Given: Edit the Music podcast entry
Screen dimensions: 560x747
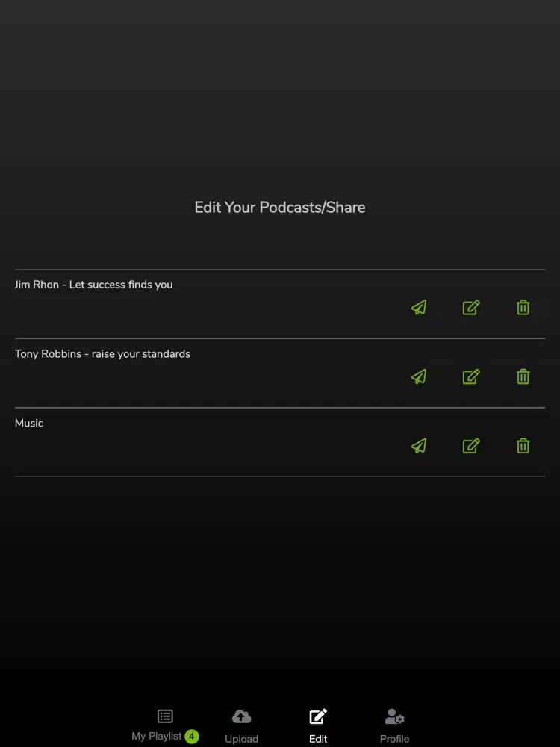Looking at the screenshot, I should tap(471, 446).
